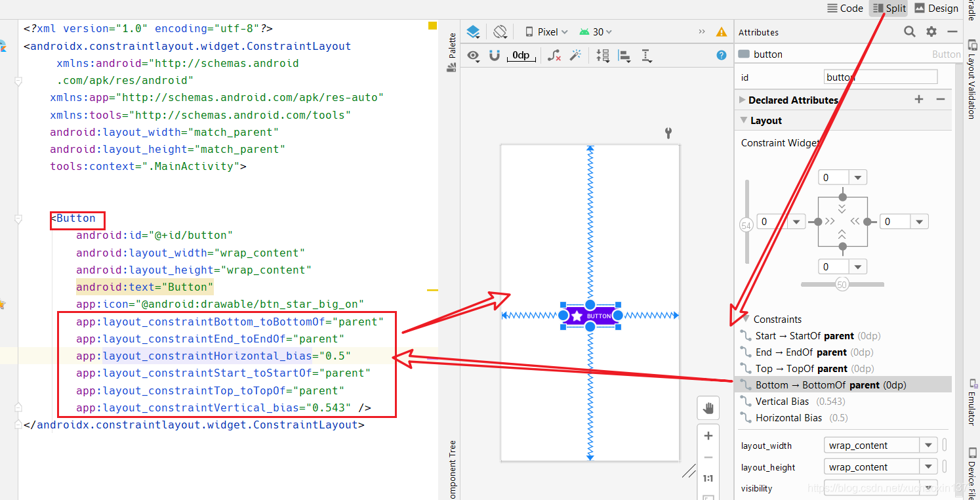This screenshot has height=500, width=980.
Task: Click the vertical bias slider handle 54
Action: pyautogui.click(x=746, y=225)
